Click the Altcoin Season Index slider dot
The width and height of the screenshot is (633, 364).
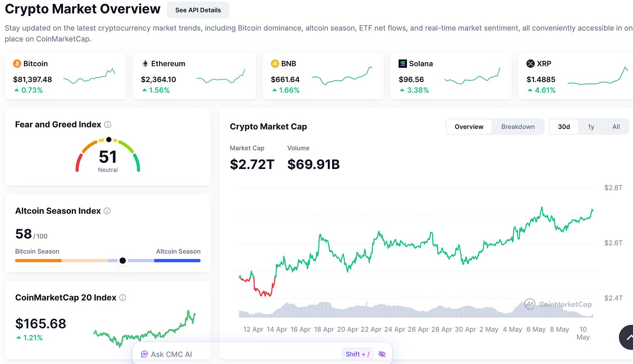point(123,261)
